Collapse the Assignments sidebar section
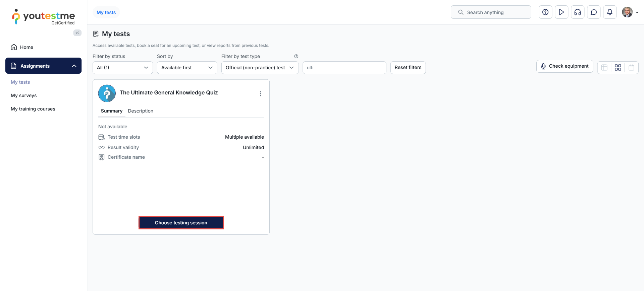Screen dimensions: 644x291 (74, 66)
